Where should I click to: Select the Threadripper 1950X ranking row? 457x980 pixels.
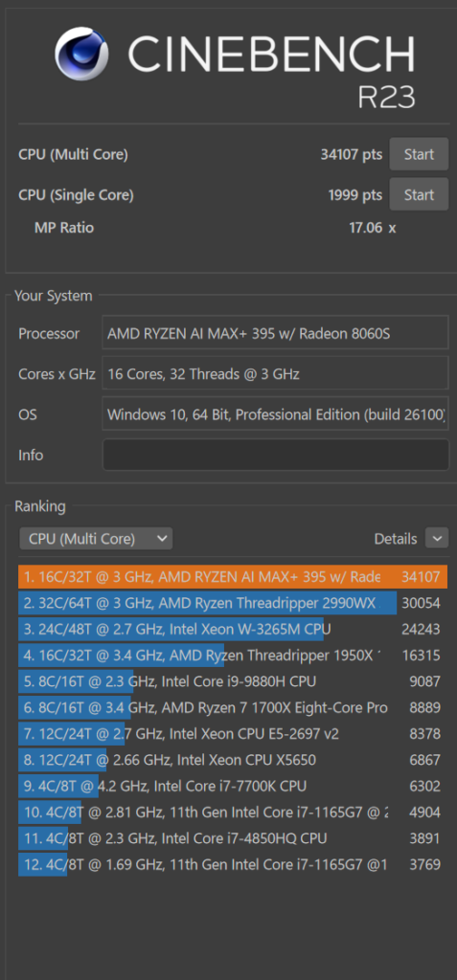[233, 655]
